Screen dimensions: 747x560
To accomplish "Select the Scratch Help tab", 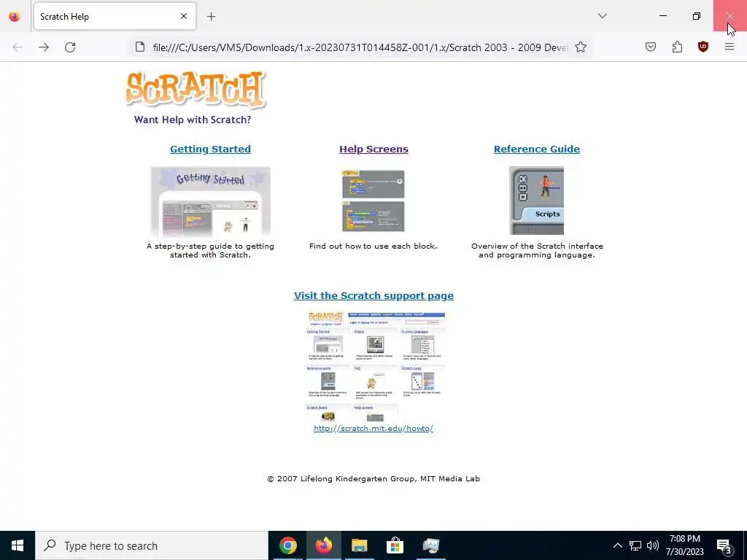I will 115,16.
